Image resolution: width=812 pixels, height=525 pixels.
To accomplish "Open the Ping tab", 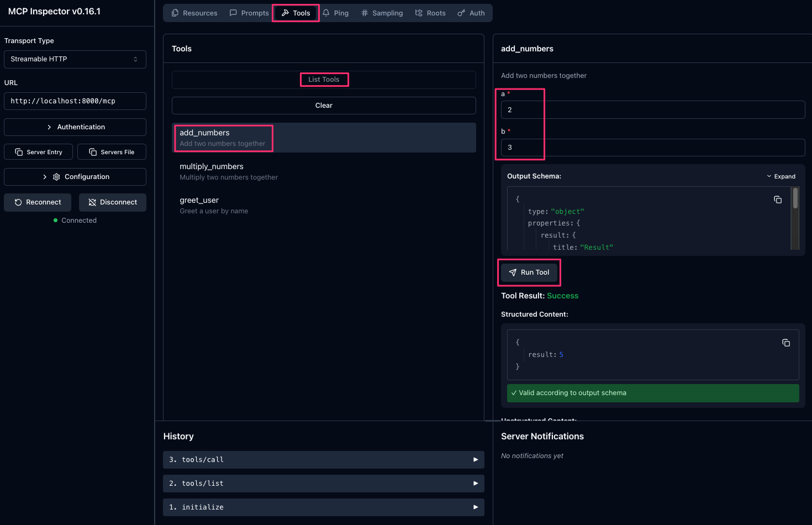I will tap(336, 13).
